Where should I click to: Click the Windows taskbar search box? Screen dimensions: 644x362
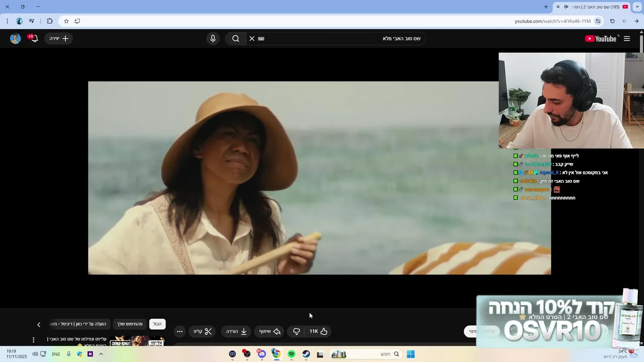pyautogui.click(x=366, y=354)
